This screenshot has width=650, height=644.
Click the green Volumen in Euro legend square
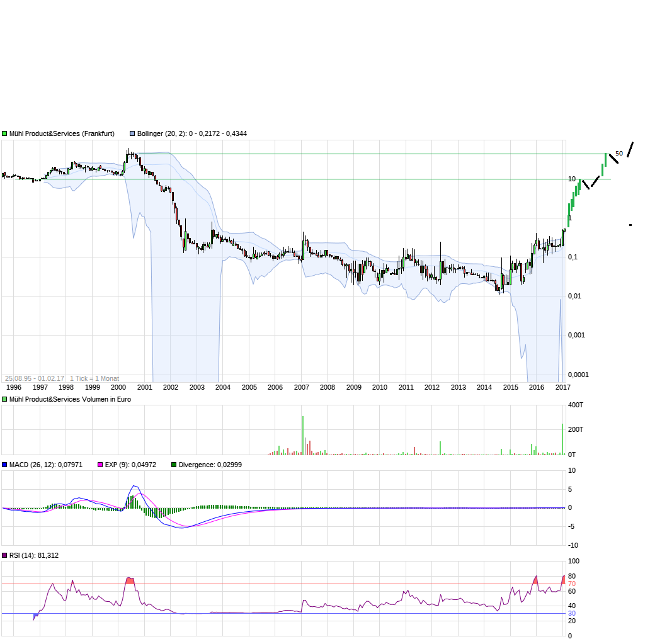click(4, 399)
